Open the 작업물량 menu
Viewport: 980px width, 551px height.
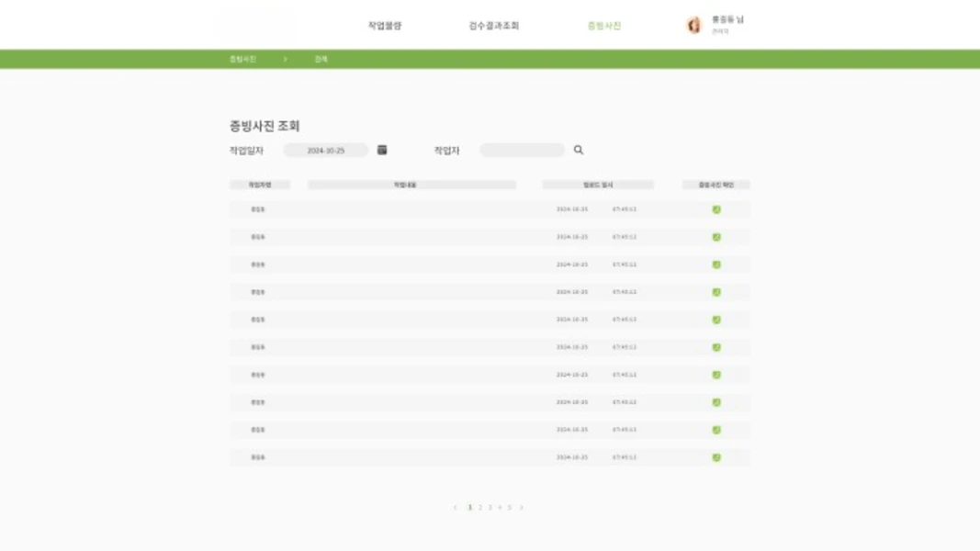pos(384,26)
